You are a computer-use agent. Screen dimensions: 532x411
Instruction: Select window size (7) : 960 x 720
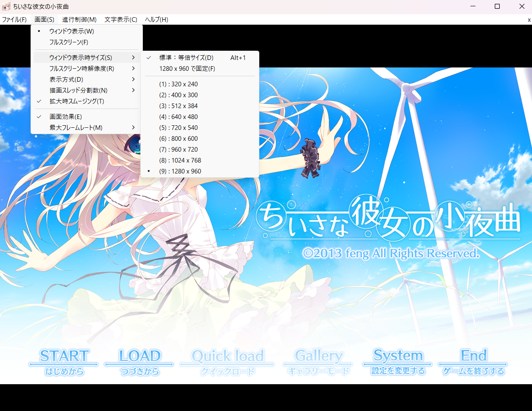[200, 150]
